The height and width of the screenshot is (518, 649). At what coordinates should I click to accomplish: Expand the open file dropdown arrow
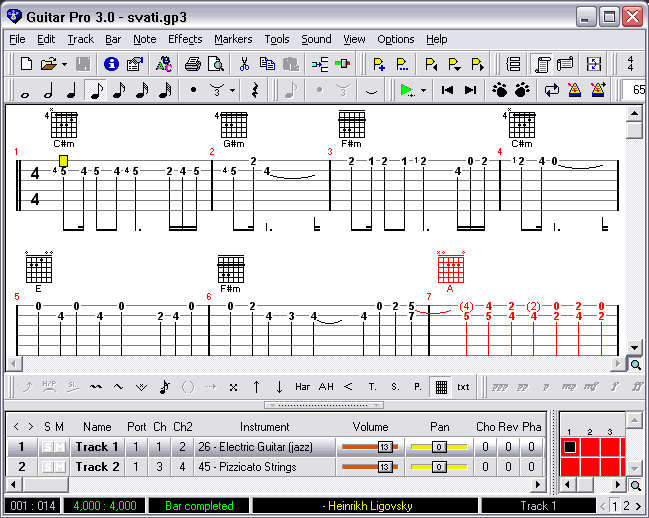(64, 65)
